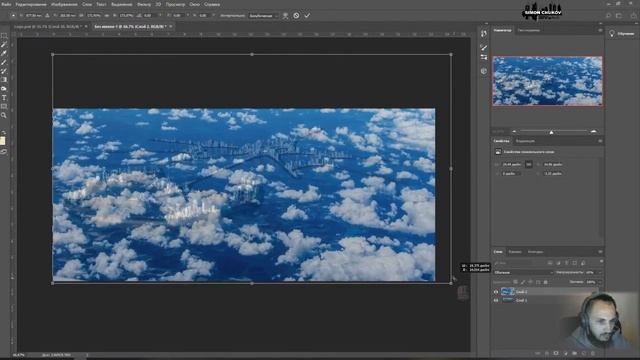Select the Zoom tool in the toolbar
Image resolution: width=640 pixels, height=360 pixels.
pyautogui.click(x=4, y=116)
